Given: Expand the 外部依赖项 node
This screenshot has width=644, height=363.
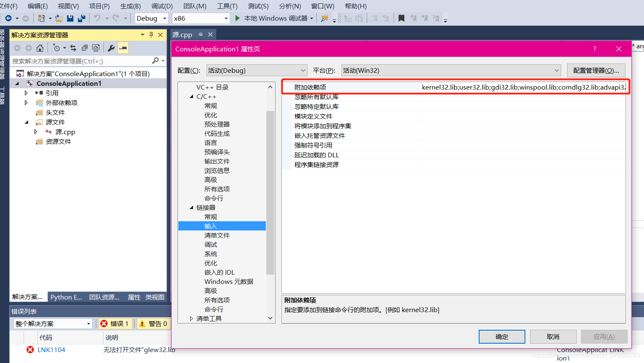Looking at the screenshot, I should [x=27, y=103].
